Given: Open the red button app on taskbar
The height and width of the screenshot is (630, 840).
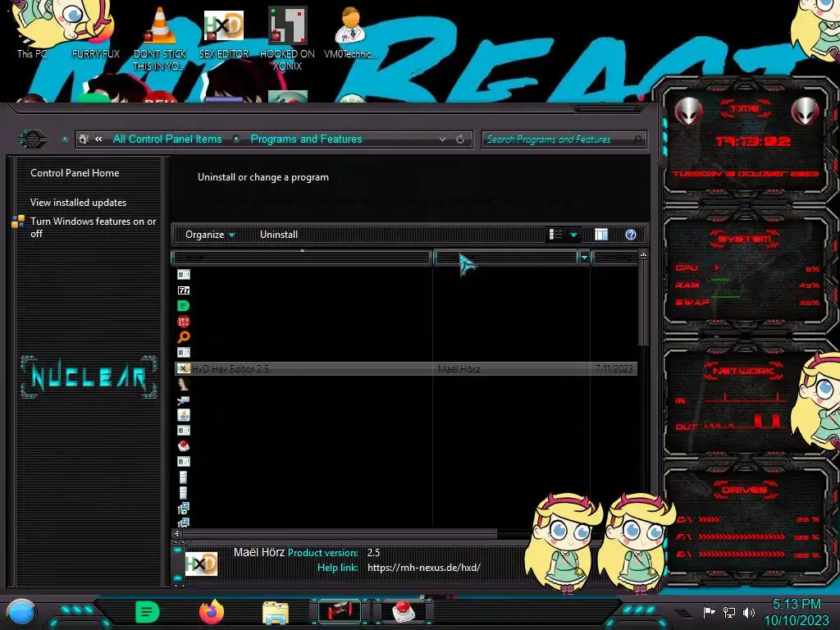Looking at the screenshot, I should point(404,611).
